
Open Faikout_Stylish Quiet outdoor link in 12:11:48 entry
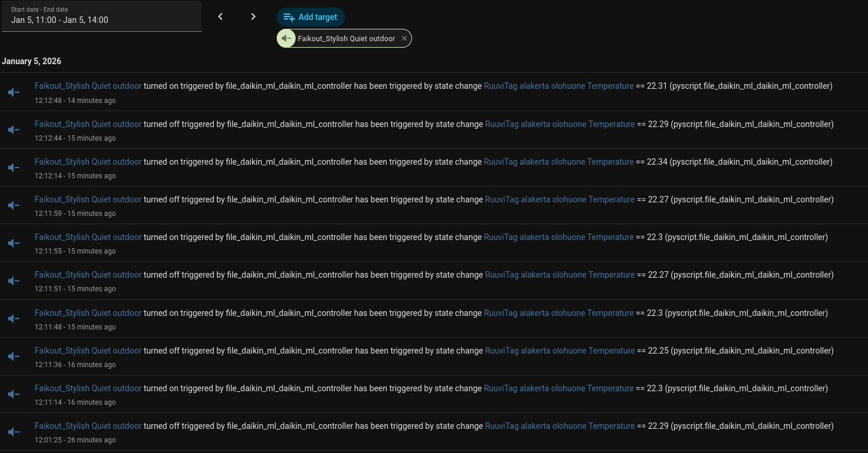coord(88,313)
